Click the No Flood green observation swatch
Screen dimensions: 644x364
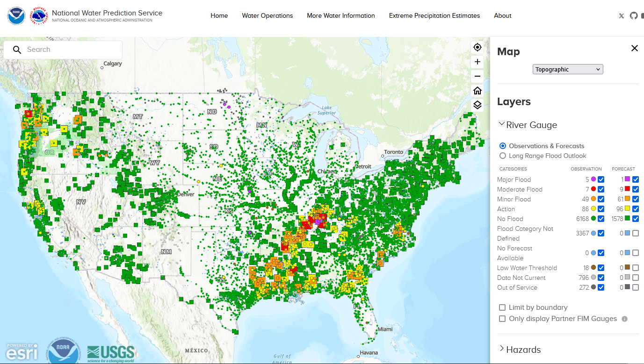click(593, 219)
